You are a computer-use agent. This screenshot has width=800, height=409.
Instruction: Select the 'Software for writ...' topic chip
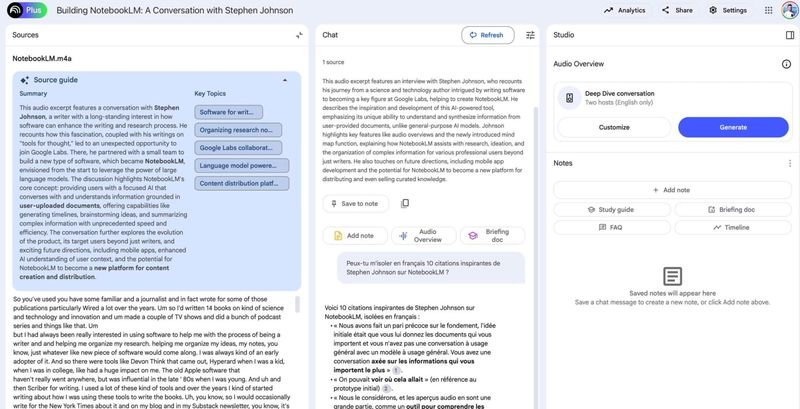pos(229,112)
